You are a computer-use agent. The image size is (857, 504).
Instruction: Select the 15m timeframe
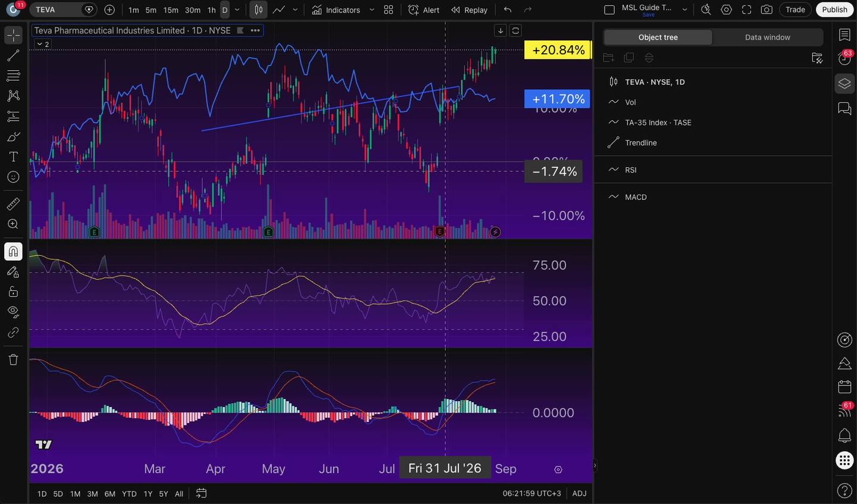(x=171, y=10)
